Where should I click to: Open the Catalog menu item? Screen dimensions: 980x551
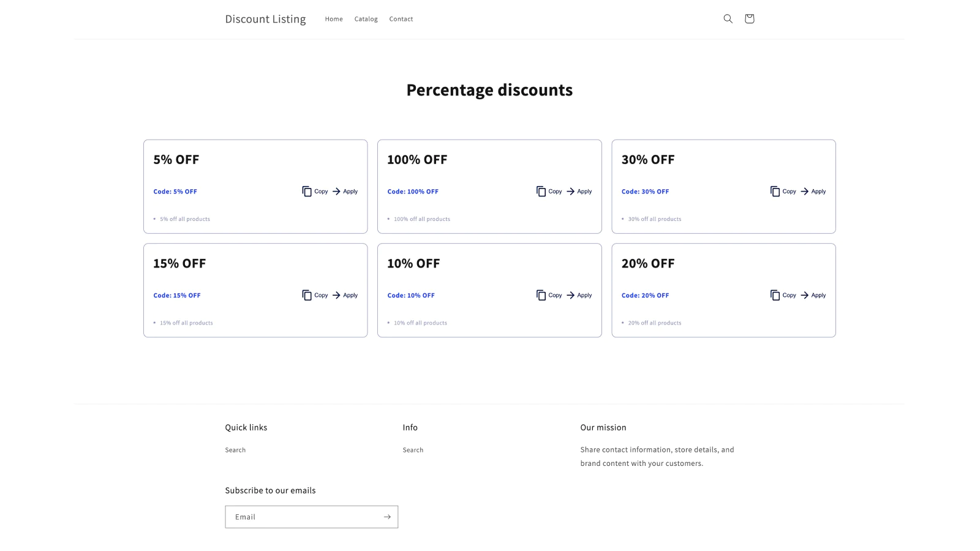click(x=366, y=19)
